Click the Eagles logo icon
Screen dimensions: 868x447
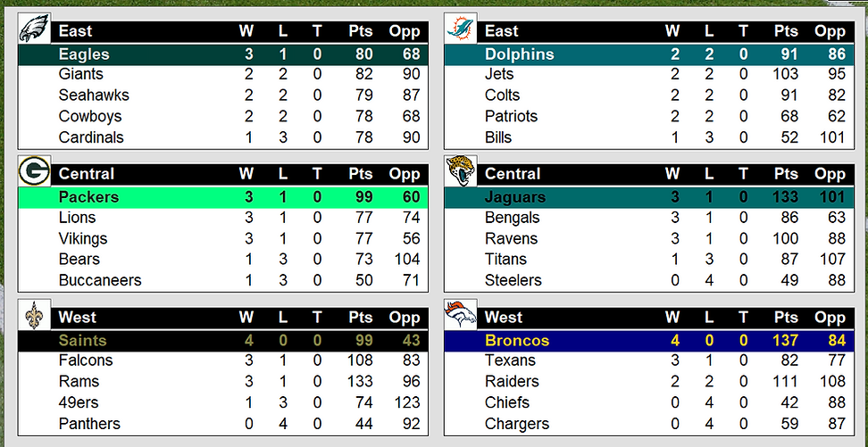(x=34, y=29)
